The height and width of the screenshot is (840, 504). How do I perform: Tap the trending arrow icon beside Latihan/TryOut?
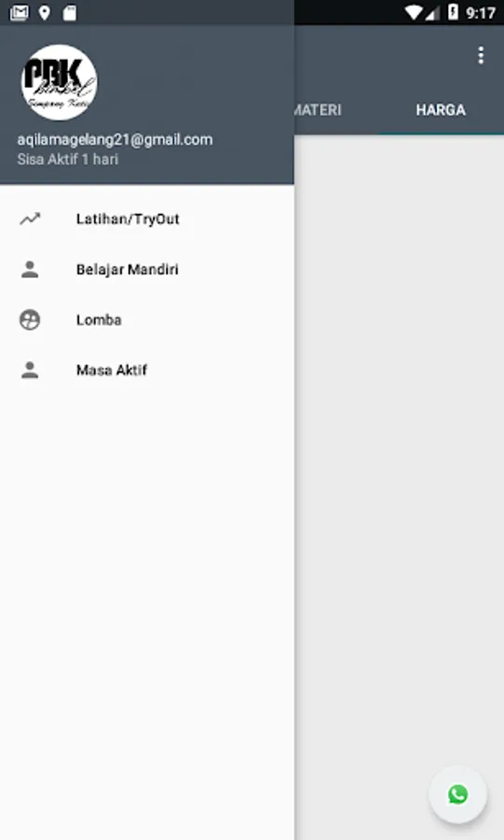[30, 218]
